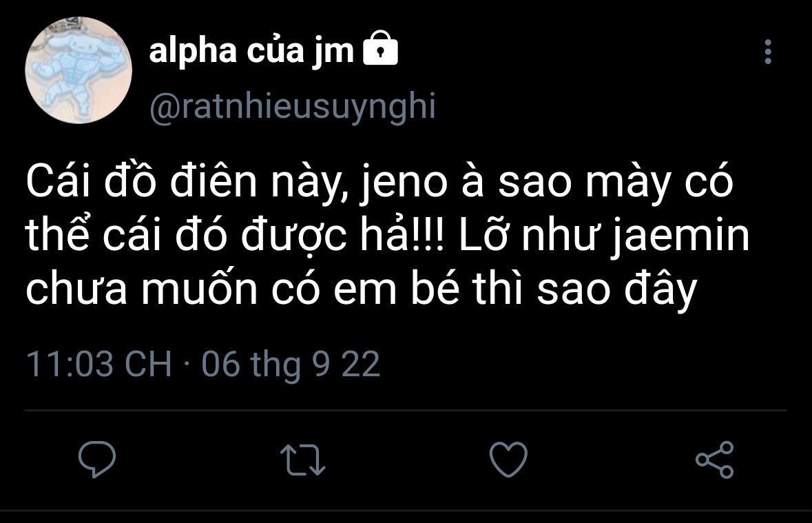Image resolution: width=812 pixels, height=523 pixels.
Task: Reply to the tweet via speech bubble icon
Action: (97, 459)
